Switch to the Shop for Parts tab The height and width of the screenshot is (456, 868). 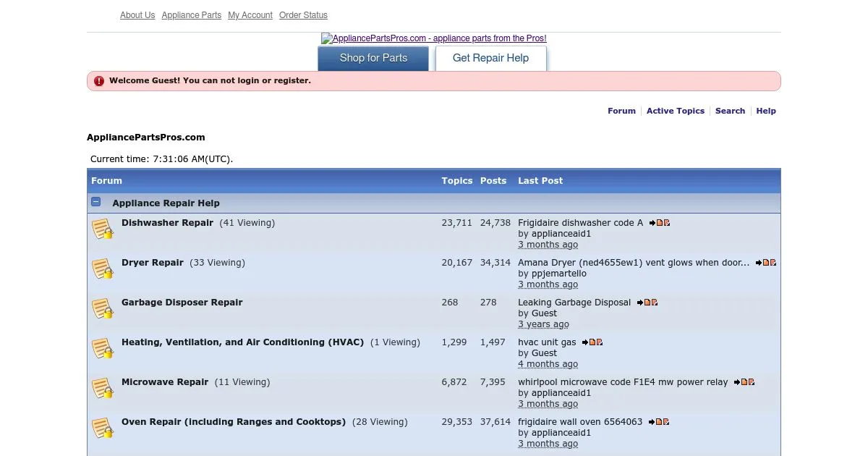373,58
